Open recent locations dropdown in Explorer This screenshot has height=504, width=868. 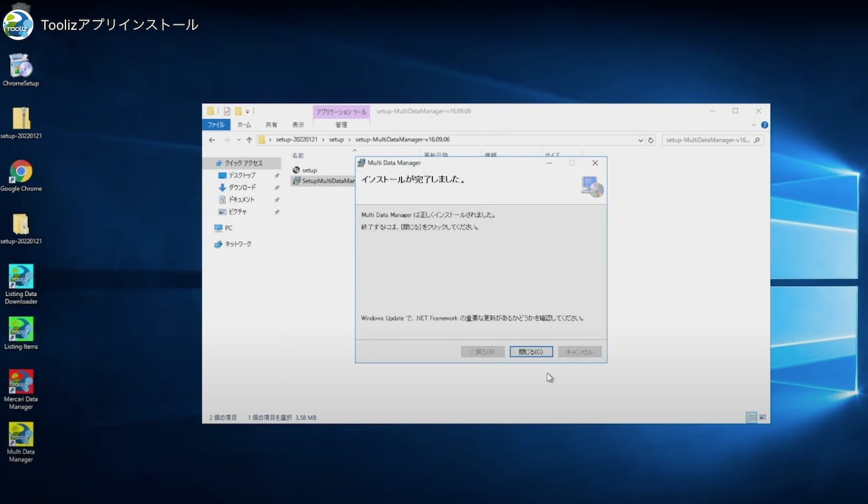[x=239, y=140]
